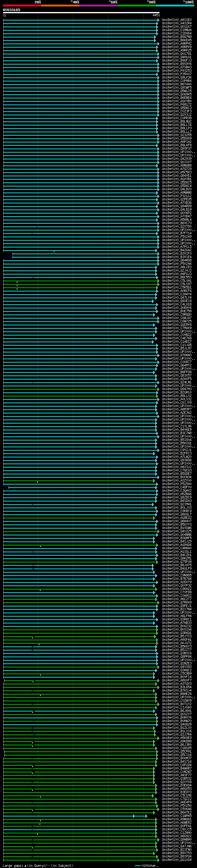Select the UniRef100_A9RPH2 label
The width and height of the screenshot is (197, 868).
pyautogui.click(x=176, y=43)
